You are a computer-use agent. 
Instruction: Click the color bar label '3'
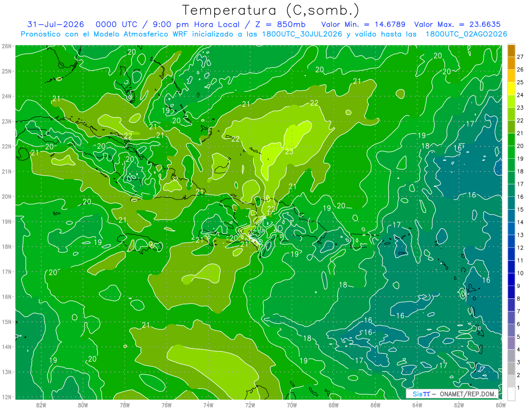pyautogui.click(x=519, y=363)
